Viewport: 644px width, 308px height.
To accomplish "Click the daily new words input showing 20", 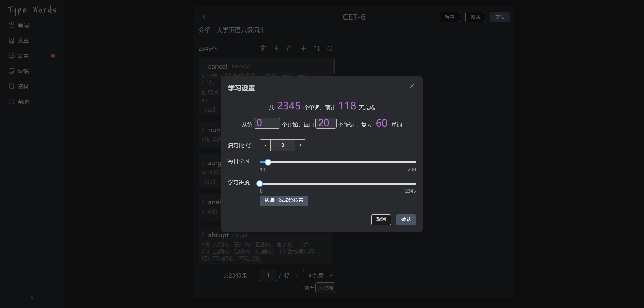I will click(325, 123).
